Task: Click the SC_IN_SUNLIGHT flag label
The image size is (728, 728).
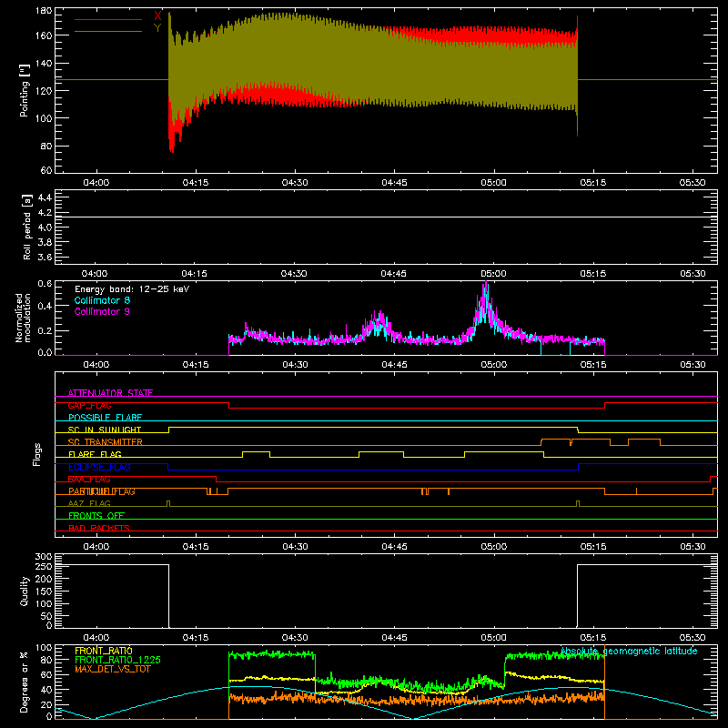Action: (x=105, y=430)
